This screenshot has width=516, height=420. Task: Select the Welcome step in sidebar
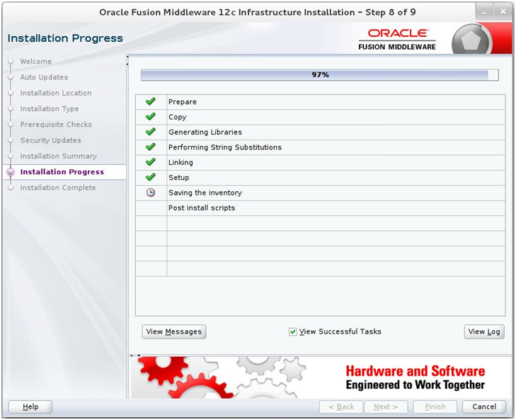pos(35,62)
